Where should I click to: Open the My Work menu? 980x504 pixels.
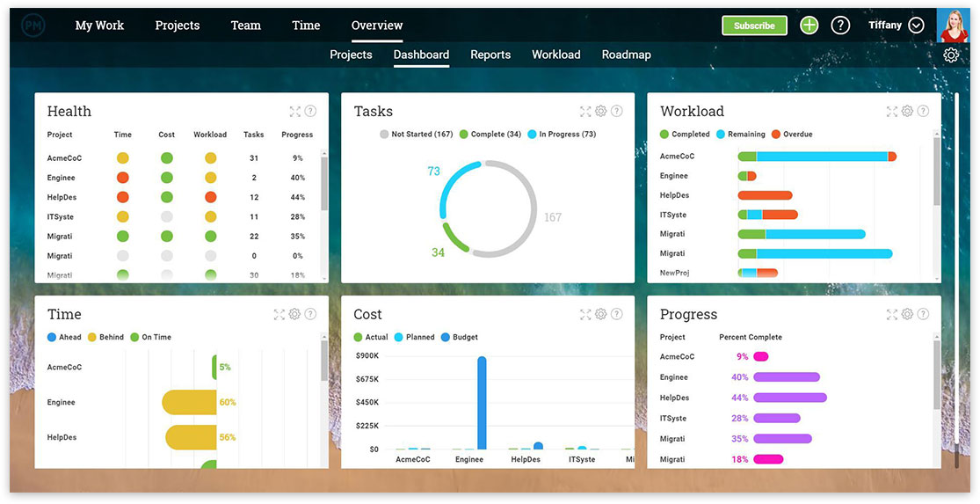pos(99,25)
